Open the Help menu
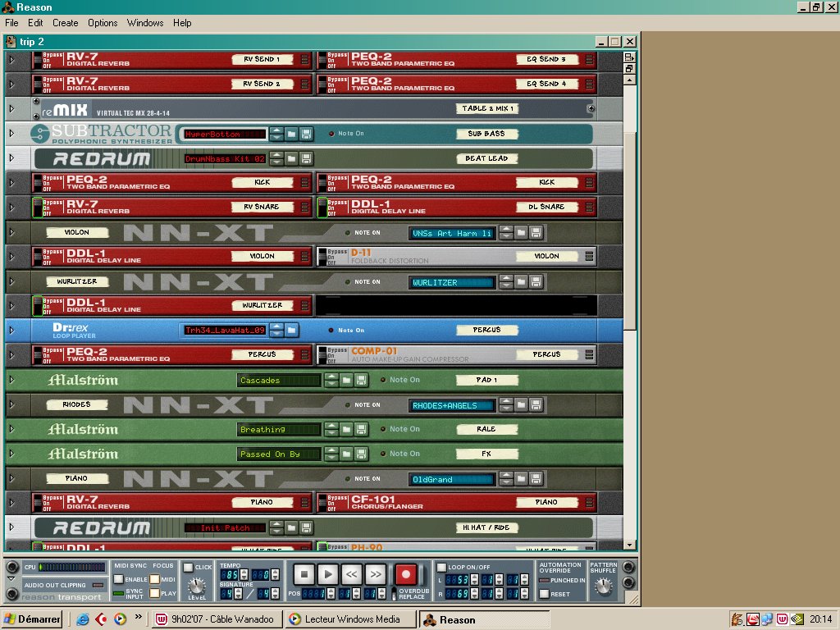 (x=182, y=23)
